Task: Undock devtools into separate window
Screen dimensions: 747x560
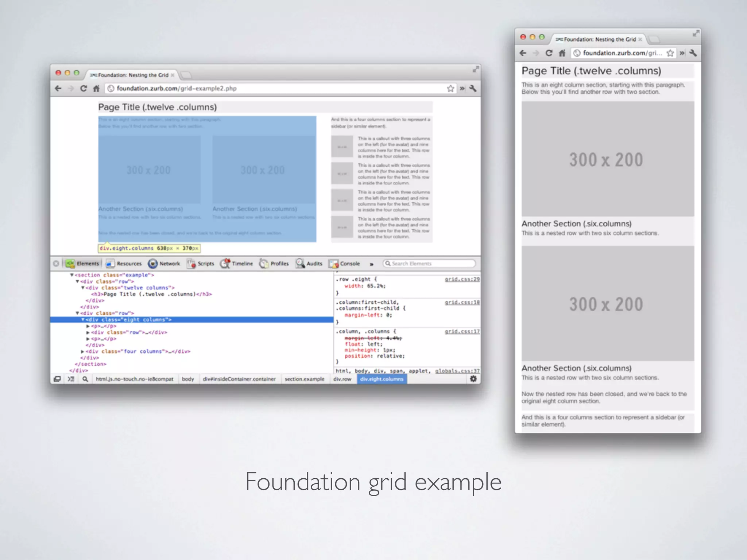Action: (x=57, y=379)
